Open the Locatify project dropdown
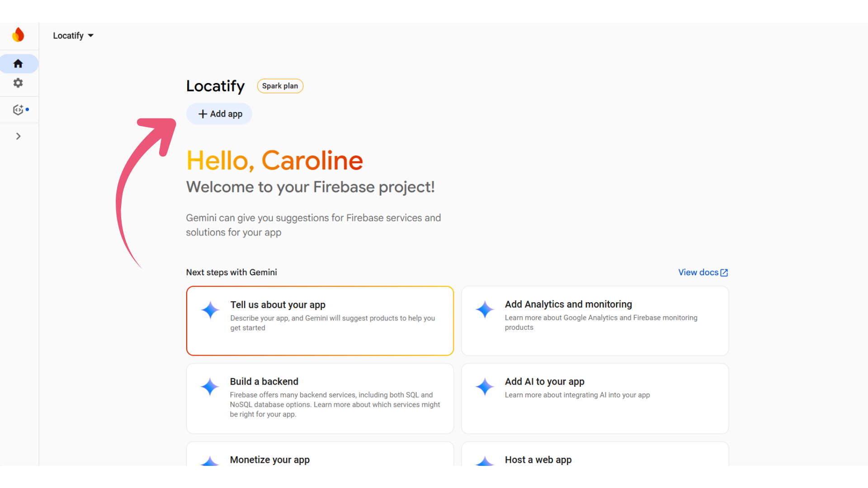This screenshot has width=868, height=488. pos(73,36)
